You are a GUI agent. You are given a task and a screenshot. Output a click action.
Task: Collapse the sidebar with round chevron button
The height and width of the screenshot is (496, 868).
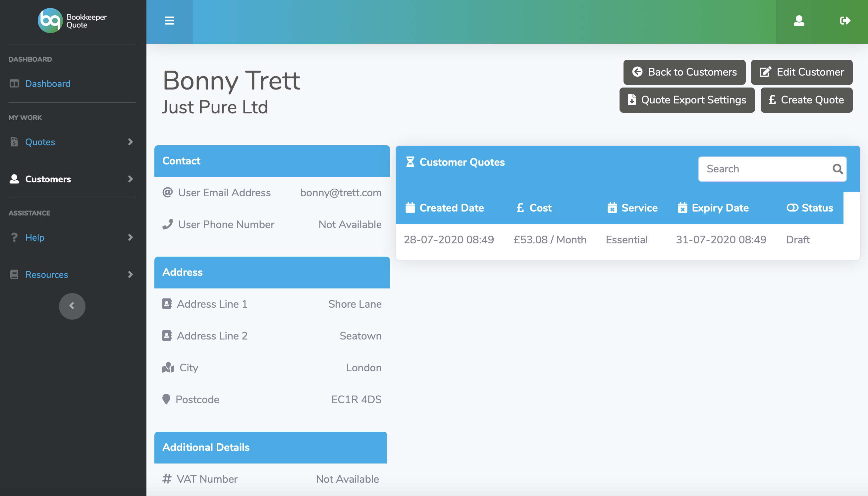72,306
